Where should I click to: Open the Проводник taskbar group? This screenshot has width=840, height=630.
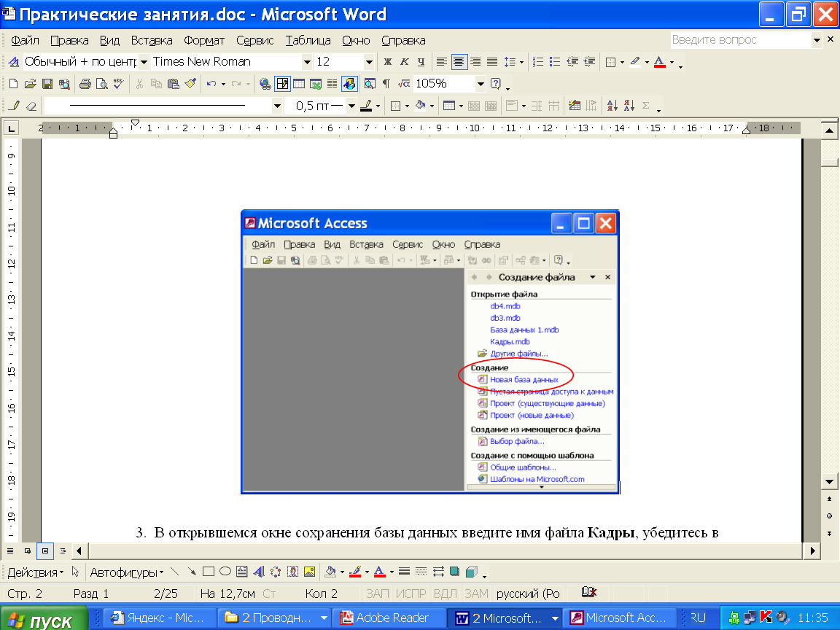(x=275, y=618)
